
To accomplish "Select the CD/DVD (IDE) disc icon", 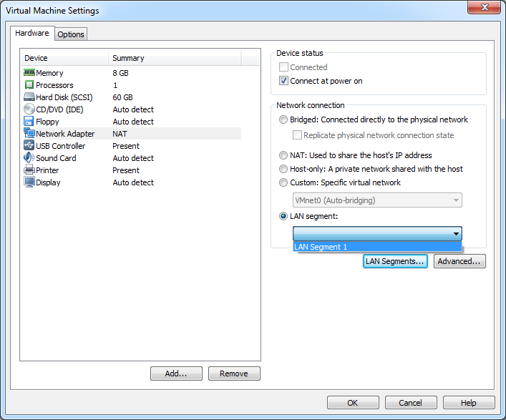I will click(x=29, y=109).
